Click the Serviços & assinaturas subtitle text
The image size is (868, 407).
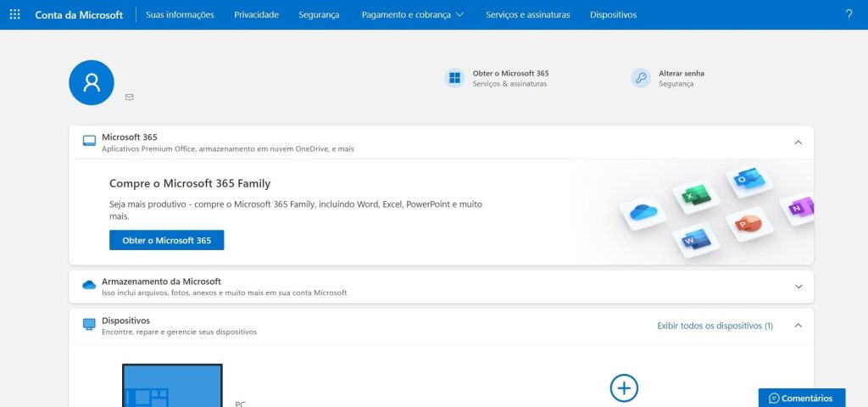pyautogui.click(x=509, y=84)
